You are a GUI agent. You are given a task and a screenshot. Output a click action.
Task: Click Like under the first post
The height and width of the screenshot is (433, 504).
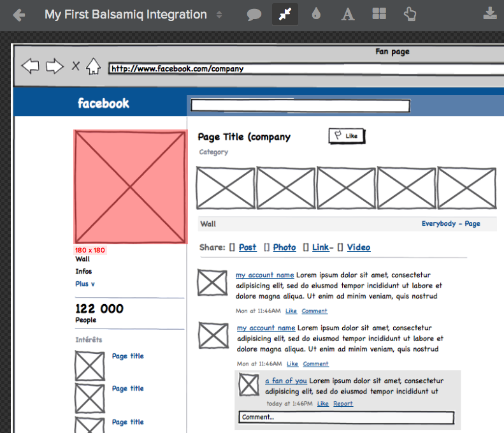point(291,311)
